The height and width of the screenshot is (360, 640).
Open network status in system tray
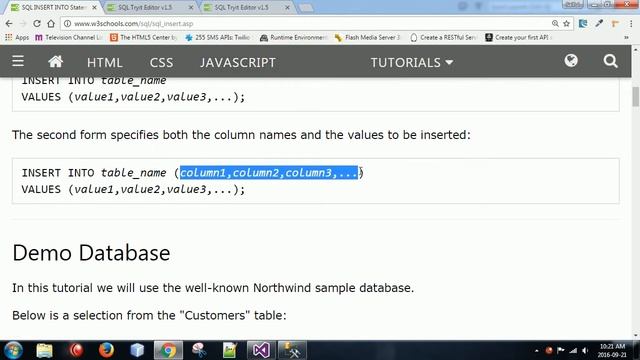573,351
